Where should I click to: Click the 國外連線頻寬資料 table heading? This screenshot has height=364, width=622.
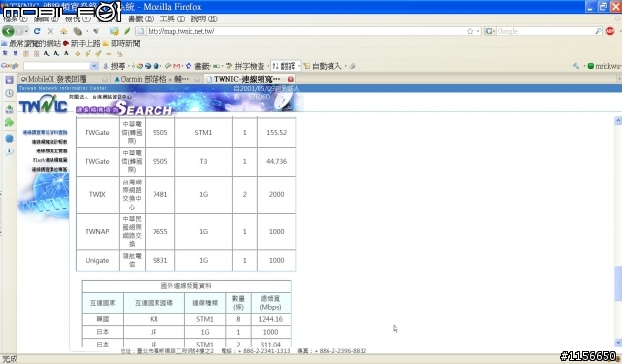click(186, 286)
